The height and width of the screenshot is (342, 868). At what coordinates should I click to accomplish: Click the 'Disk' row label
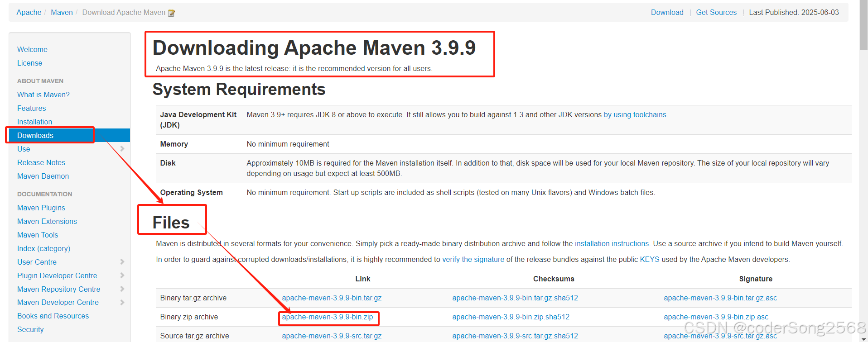click(168, 163)
